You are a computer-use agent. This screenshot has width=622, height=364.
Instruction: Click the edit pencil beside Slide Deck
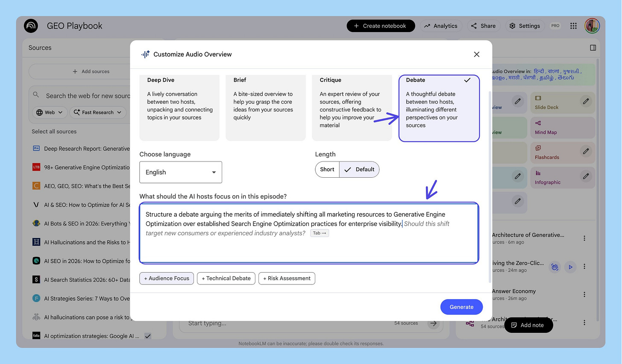[586, 101]
